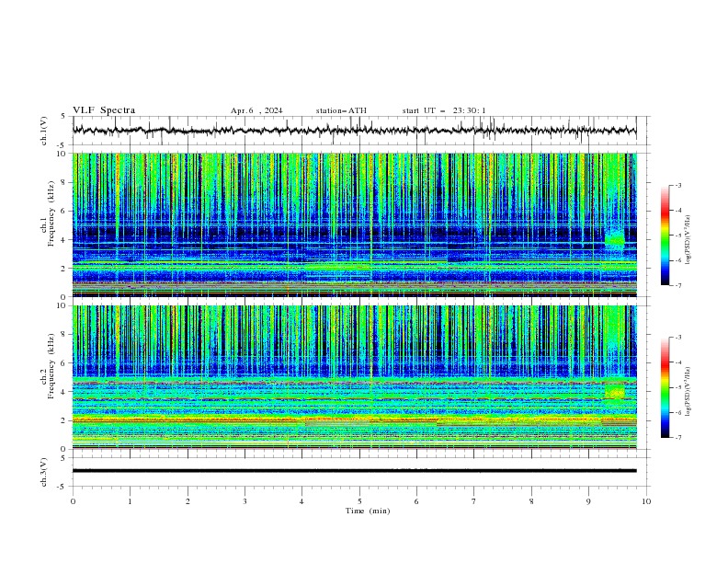
Task: Click the ch.2 spectrogram color scale bar
Action: coord(665,387)
